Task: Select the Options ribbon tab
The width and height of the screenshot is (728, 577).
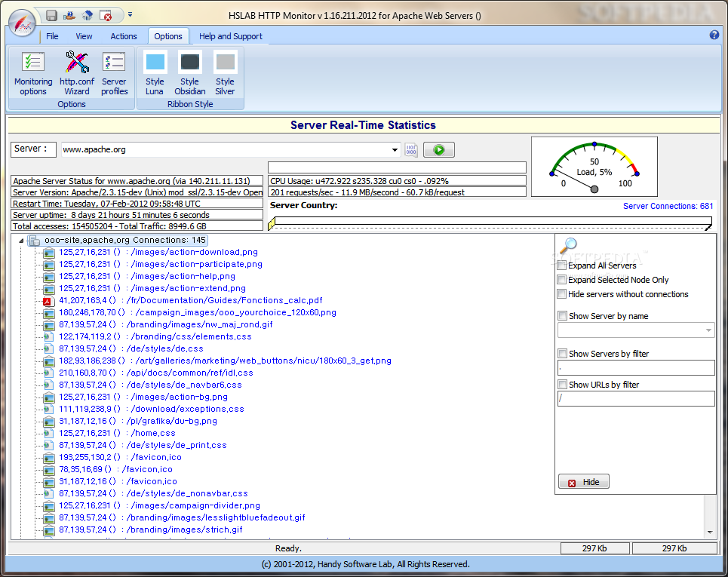Action: pyautogui.click(x=168, y=36)
